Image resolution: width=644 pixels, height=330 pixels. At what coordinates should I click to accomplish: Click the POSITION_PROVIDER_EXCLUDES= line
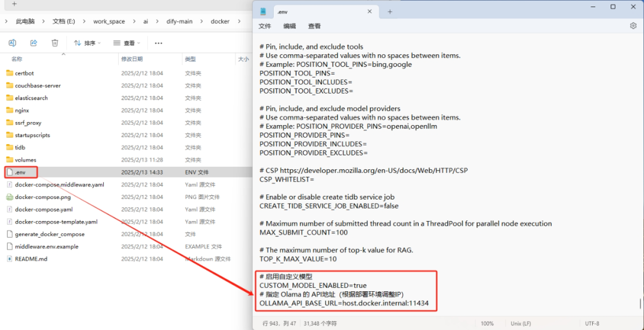[x=314, y=152]
